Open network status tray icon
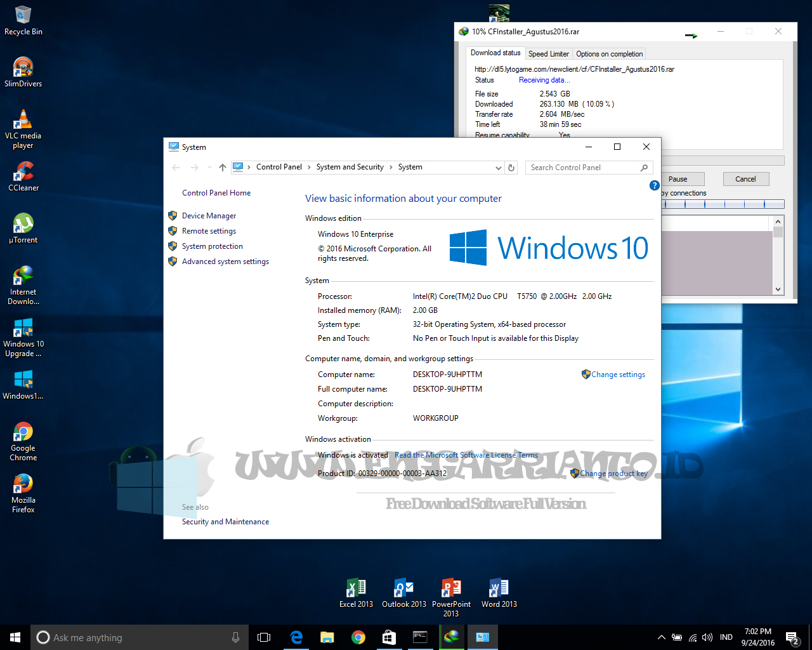Viewport: 812px width, 650px height. tap(692, 637)
